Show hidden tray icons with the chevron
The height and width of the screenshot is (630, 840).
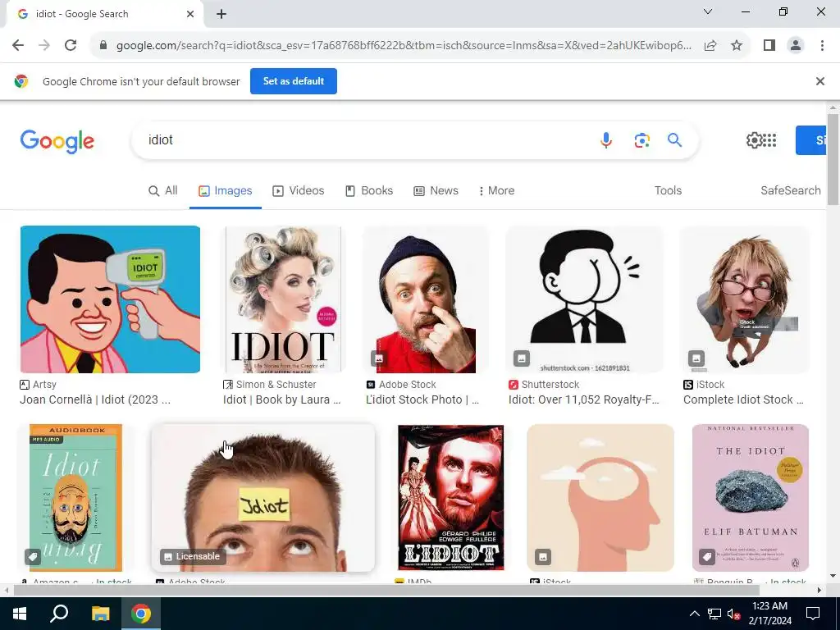694,614
